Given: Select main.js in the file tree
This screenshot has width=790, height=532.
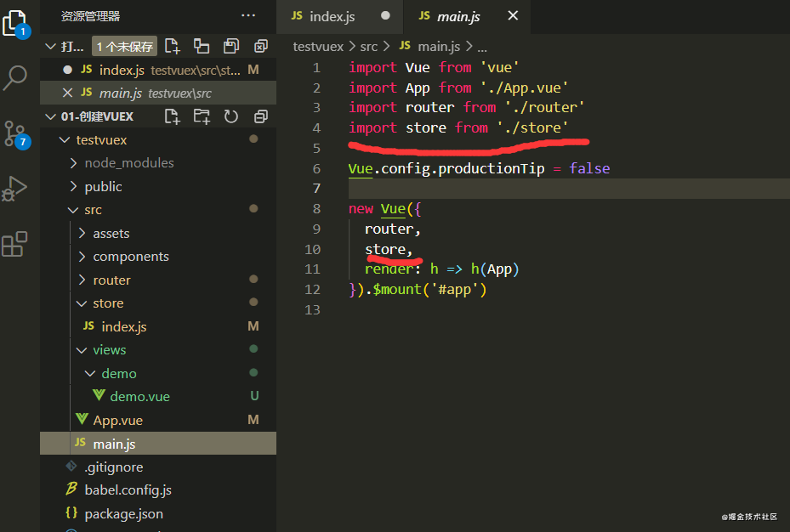Looking at the screenshot, I should tap(158, 444).
